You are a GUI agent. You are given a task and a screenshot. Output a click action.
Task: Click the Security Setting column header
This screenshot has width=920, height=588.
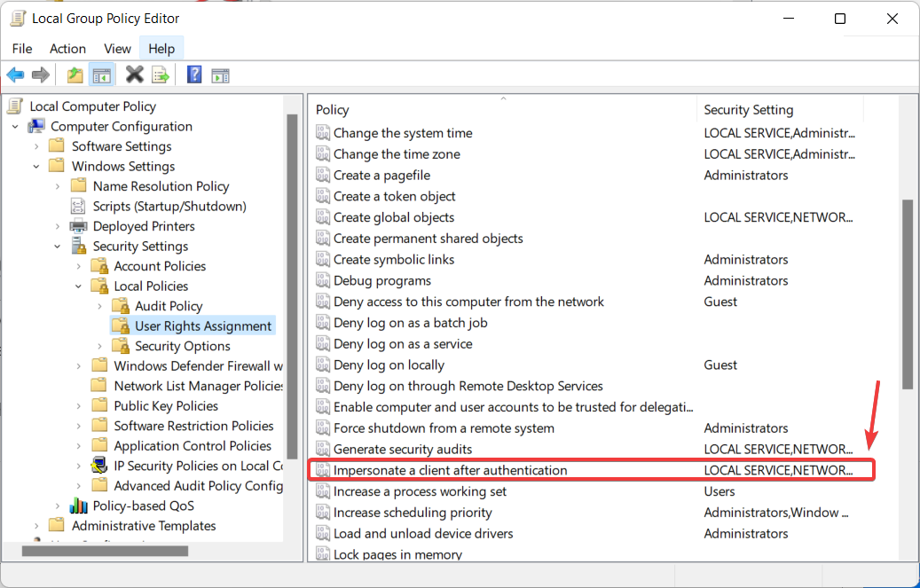[779, 110]
